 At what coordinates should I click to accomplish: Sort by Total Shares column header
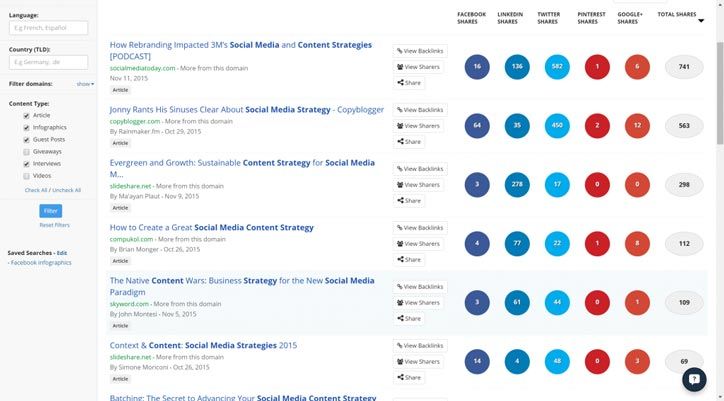point(677,14)
